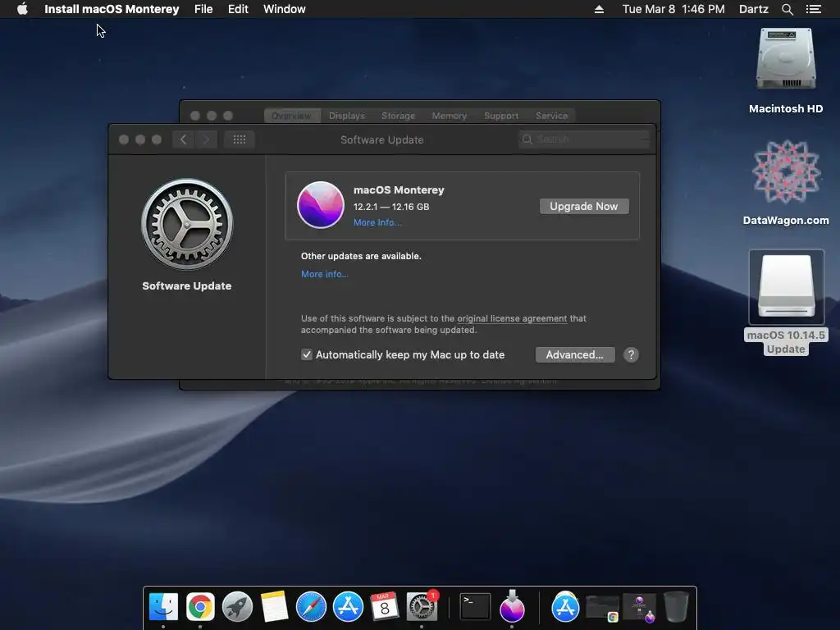Screen dimensions: 840x630
Task: Switch to Memory tab in About This Mac
Action: 449,116
